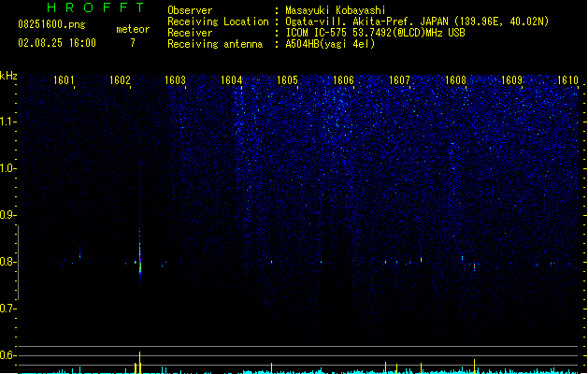Click the Receiver label
588x374 pixels.
point(190,33)
